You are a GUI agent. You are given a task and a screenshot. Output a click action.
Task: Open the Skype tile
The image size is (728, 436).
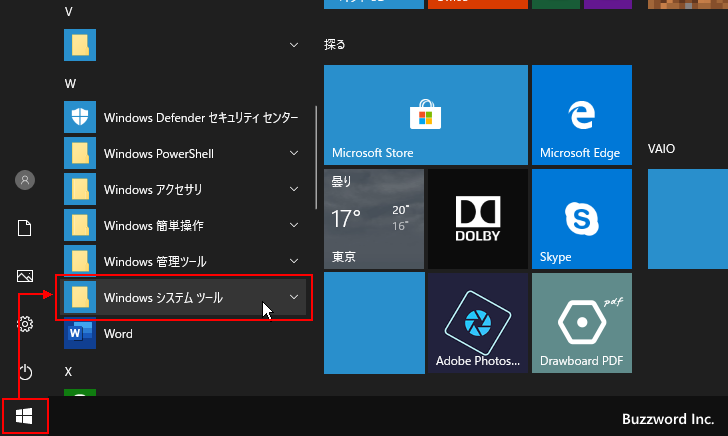[582, 219]
